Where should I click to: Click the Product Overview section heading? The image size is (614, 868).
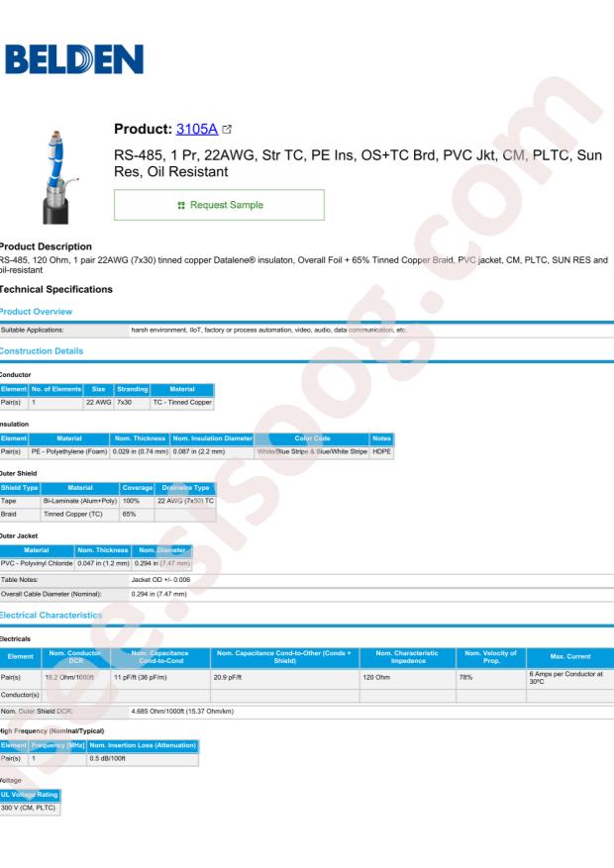36,312
